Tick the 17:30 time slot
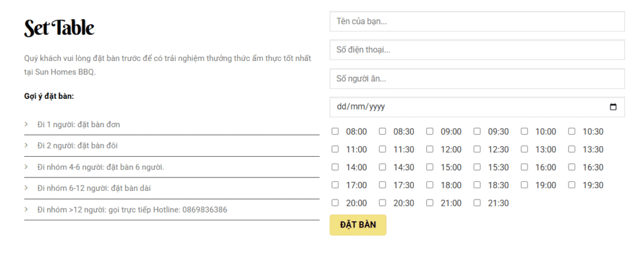The image size is (644, 255). (382, 185)
